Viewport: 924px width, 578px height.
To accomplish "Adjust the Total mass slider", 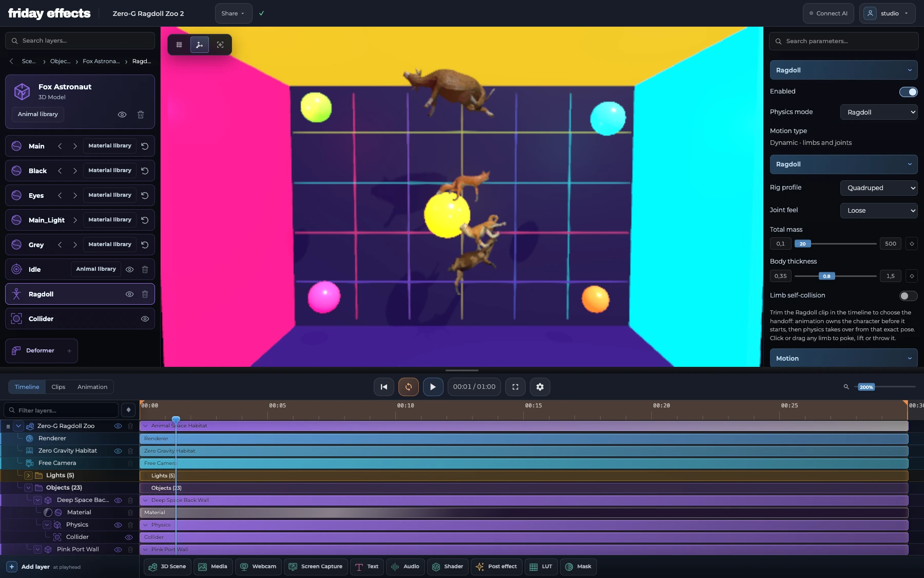I will 835,244.
